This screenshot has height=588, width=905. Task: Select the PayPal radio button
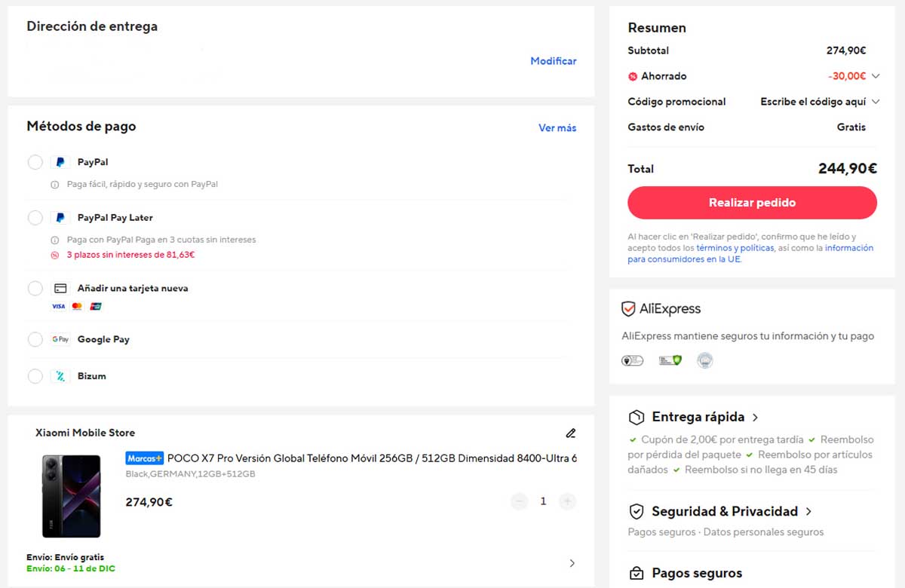point(35,161)
